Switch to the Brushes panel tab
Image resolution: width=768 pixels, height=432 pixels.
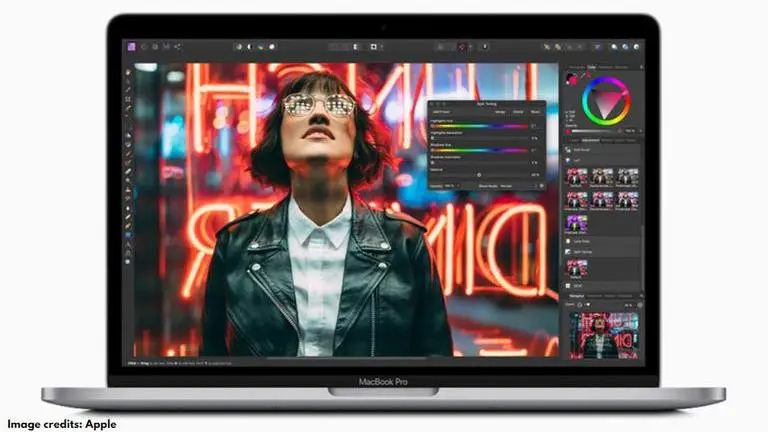point(622,67)
